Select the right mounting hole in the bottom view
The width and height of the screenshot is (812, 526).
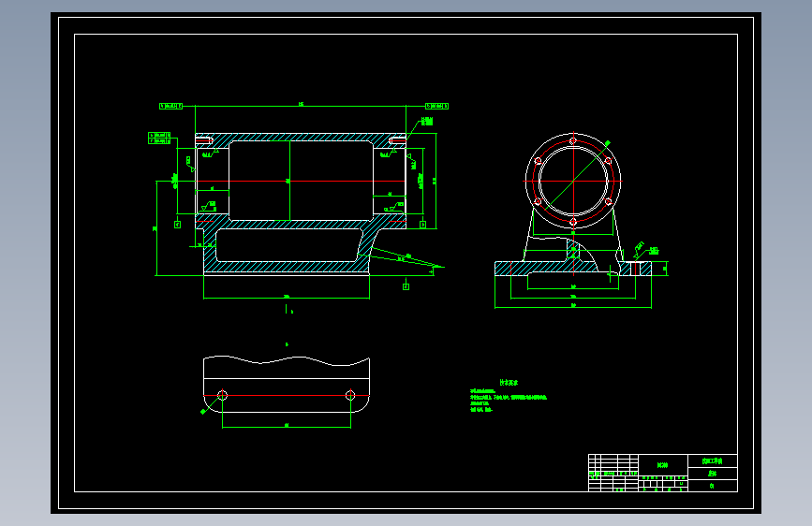(x=350, y=396)
